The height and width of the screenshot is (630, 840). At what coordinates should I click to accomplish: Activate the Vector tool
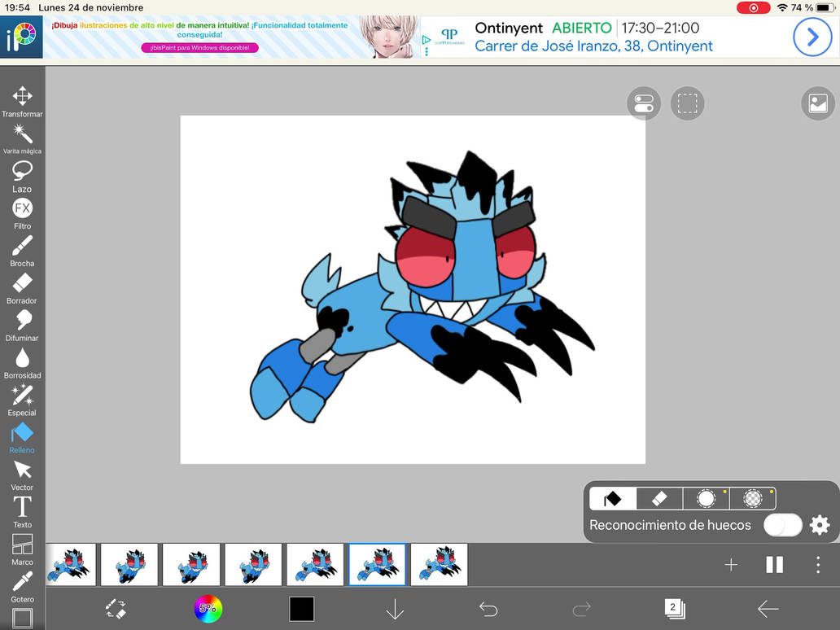[22, 475]
